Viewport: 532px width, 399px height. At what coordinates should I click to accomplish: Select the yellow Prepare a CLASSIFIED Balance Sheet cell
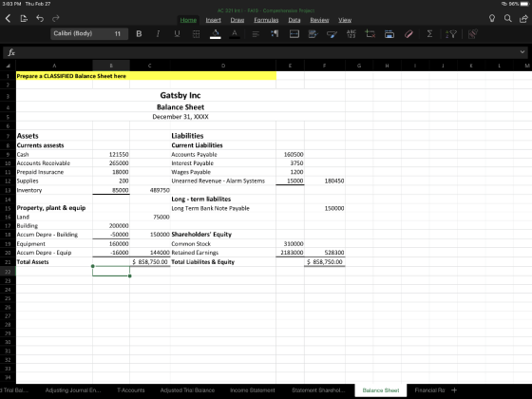(x=146, y=76)
